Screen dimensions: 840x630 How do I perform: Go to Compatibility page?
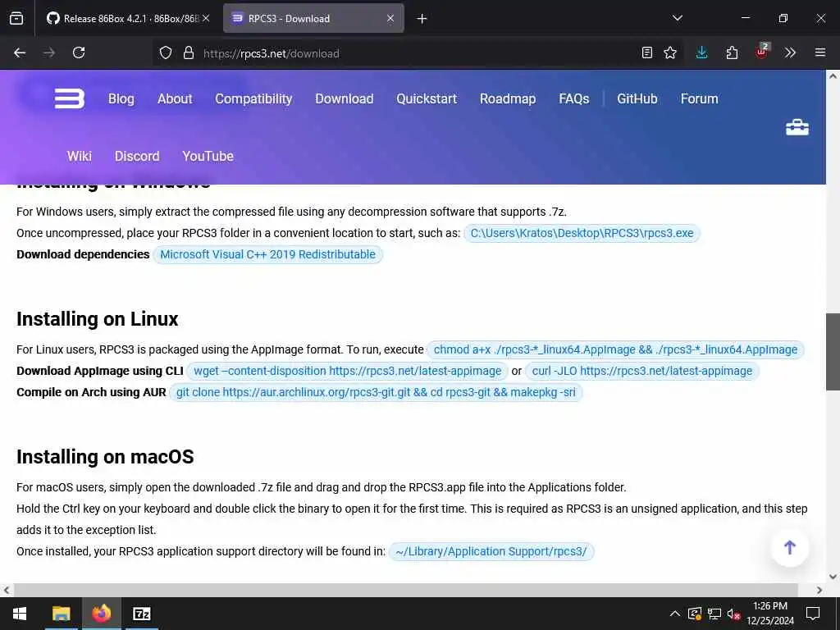coord(253,98)
